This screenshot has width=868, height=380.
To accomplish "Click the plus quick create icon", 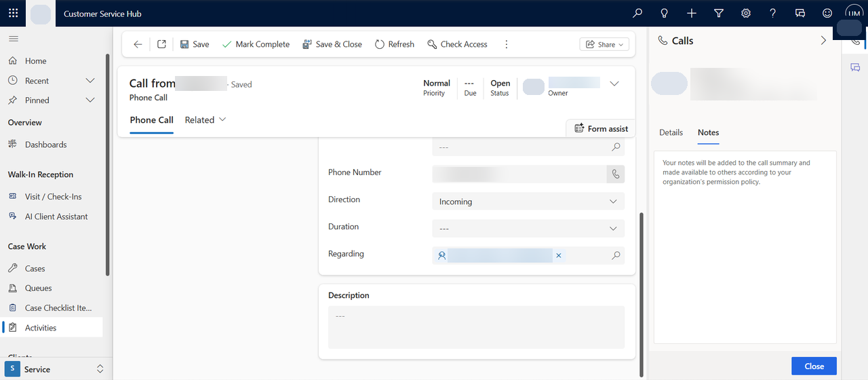I will point(692,13).
